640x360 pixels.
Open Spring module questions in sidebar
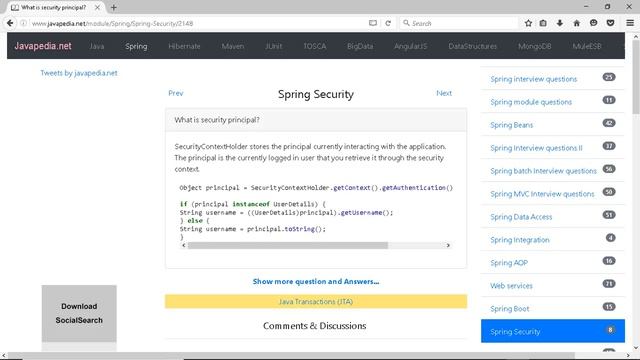pos(531,102)
